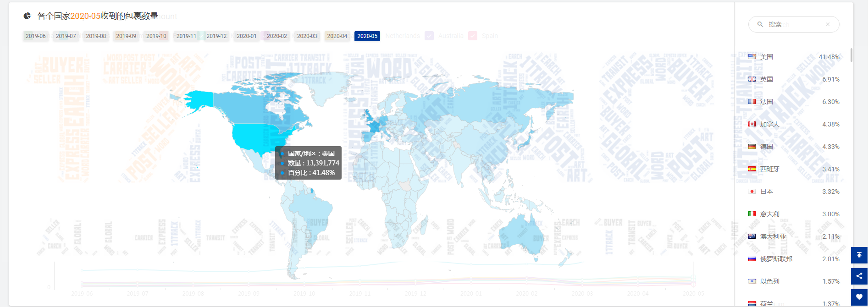Click the 2.11% value for 澳大利亚
The image size is (868, 307).
point(831,236)
